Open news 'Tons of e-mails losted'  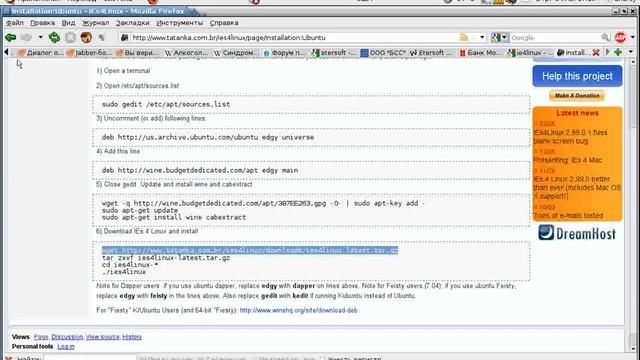pyautogui.click(x=568, y=215)
